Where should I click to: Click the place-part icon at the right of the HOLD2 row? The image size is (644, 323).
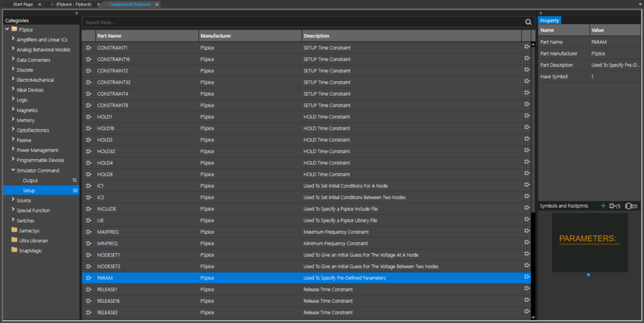526,139
